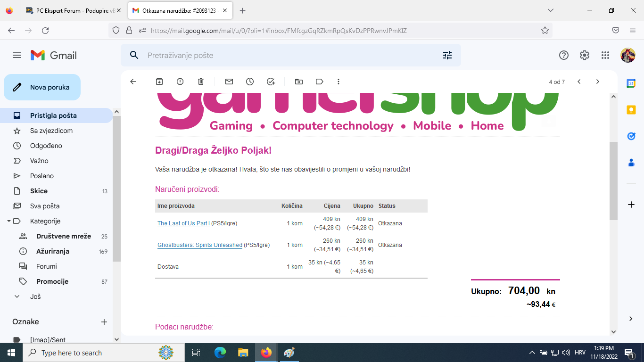
Task: Move email to folder
Action: (299, 82)
